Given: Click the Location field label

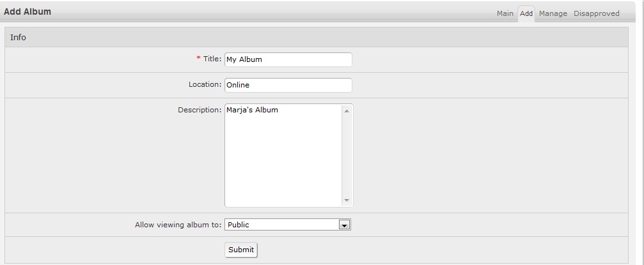Looking at the screenshot, I should click(205, 84).
